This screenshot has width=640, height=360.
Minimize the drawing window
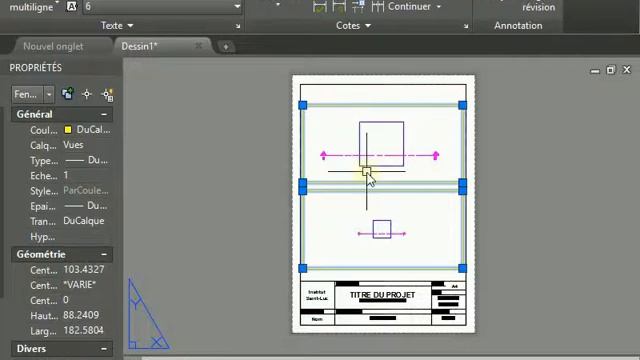coord(595,71)
